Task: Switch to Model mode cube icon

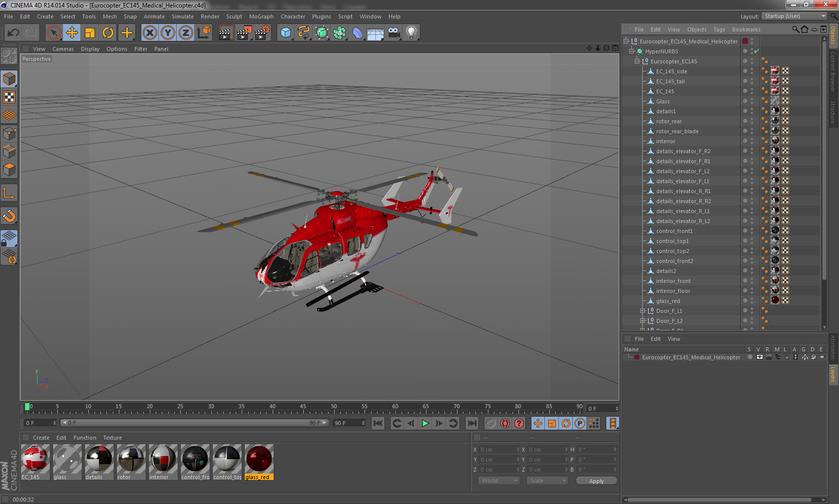Action: click(9, 79)
